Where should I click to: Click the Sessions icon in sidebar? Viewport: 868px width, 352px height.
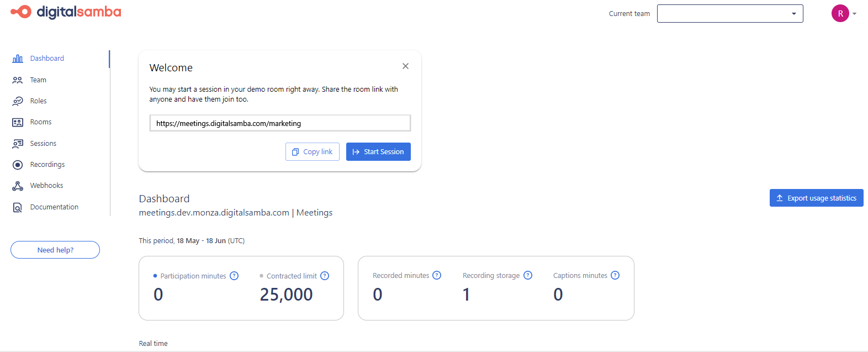tap(18, 144)
